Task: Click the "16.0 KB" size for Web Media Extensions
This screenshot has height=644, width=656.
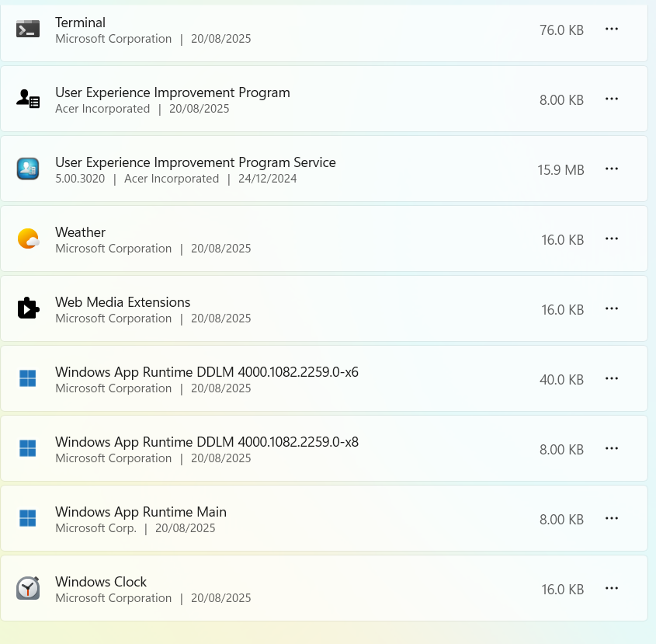Action: point(562,310)
